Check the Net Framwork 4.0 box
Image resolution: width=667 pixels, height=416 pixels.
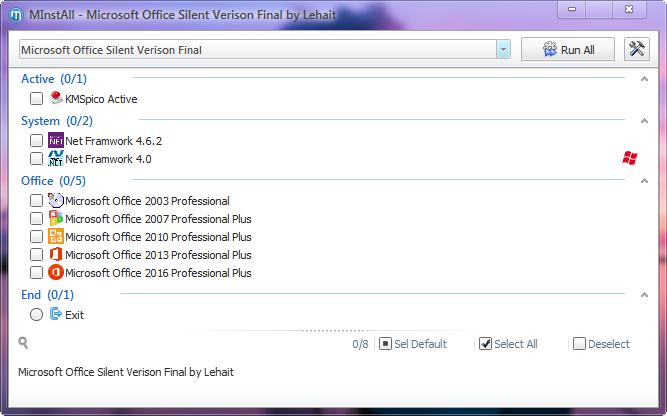click(x=37, y=159)
